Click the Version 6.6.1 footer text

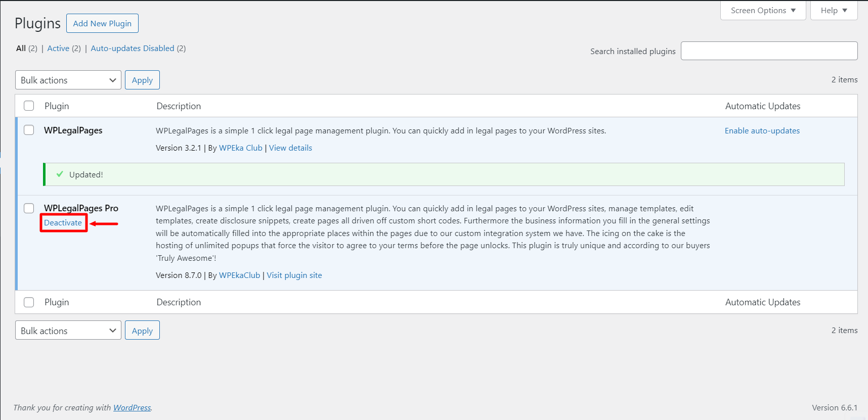tap(835, 408)
